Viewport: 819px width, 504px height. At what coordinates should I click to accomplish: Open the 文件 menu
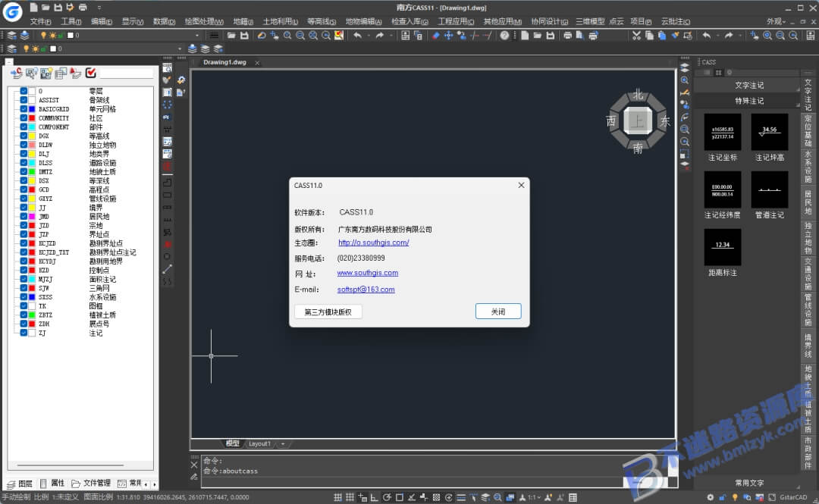pos(40,21)
